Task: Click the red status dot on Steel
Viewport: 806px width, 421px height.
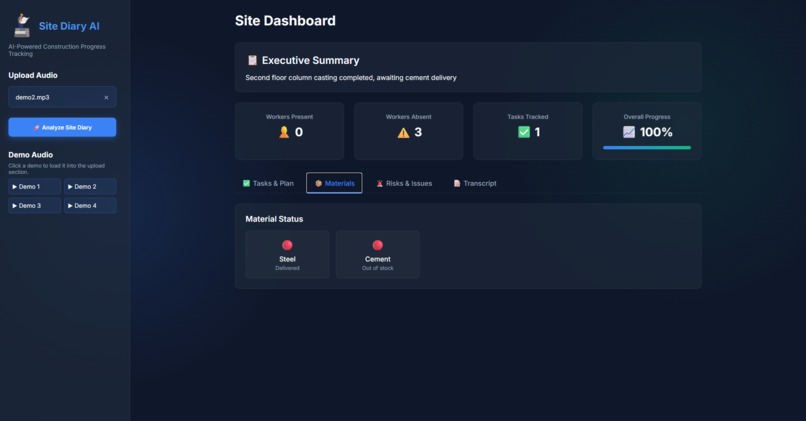Action: (287, 245)
